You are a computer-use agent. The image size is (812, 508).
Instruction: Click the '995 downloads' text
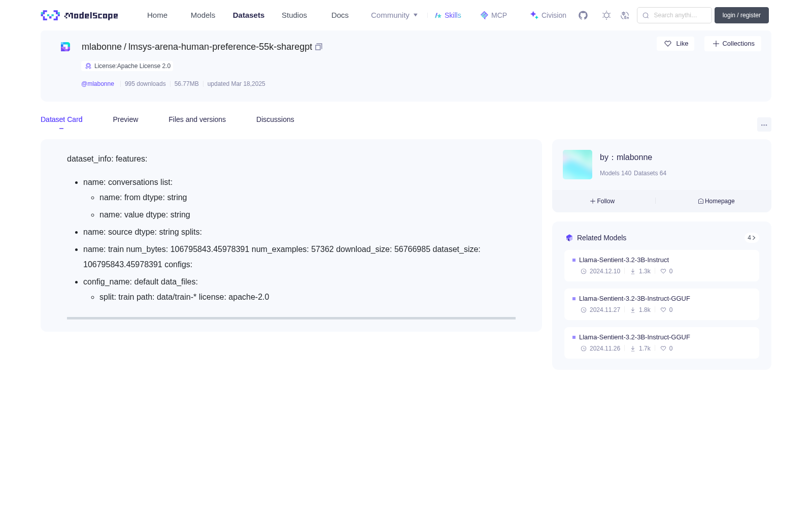(x=145, y=84)
